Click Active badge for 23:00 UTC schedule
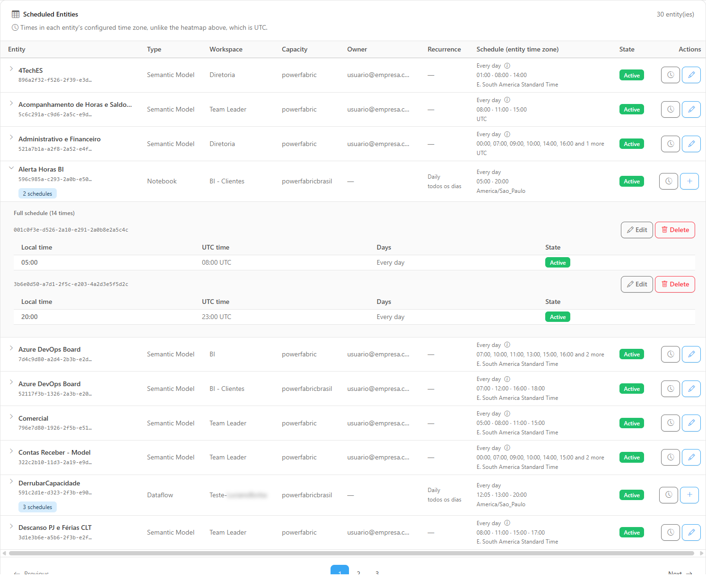The image size is (706, 588). [x=558, y=317]
